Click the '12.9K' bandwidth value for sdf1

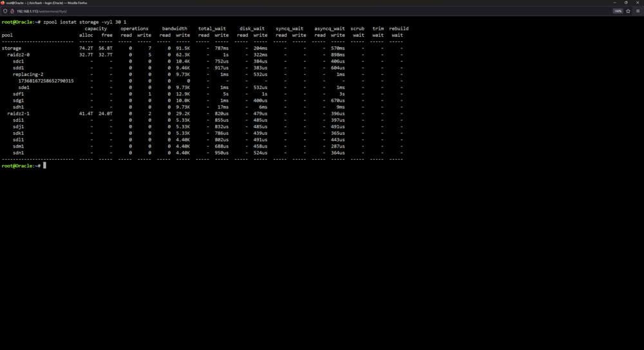coord(183,94)
